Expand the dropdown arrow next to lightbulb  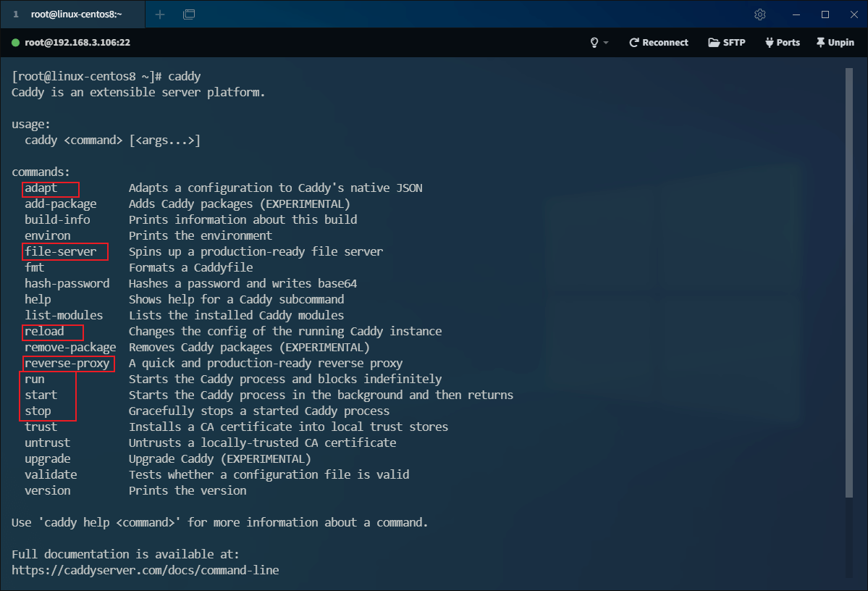tap(606, 43)
